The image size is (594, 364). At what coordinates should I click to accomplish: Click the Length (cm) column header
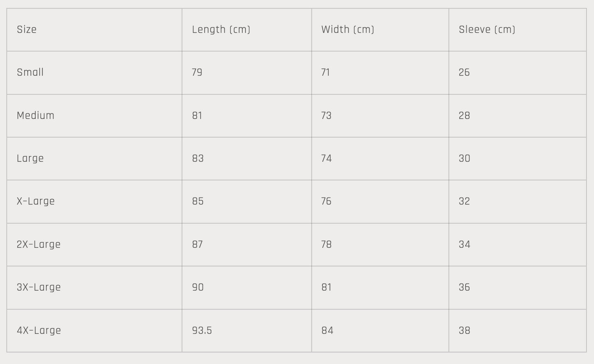(221, 30)
